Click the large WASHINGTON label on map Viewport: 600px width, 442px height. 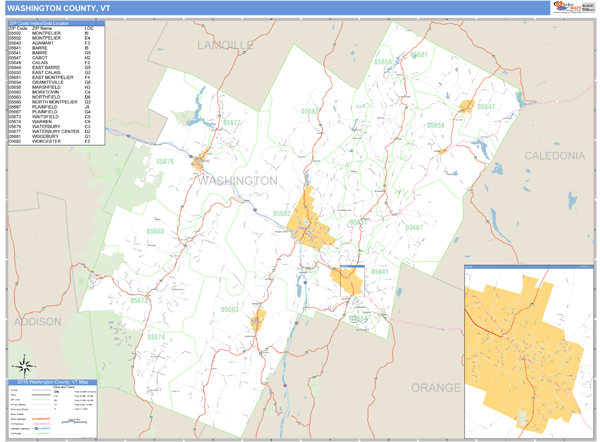point(237,181)
